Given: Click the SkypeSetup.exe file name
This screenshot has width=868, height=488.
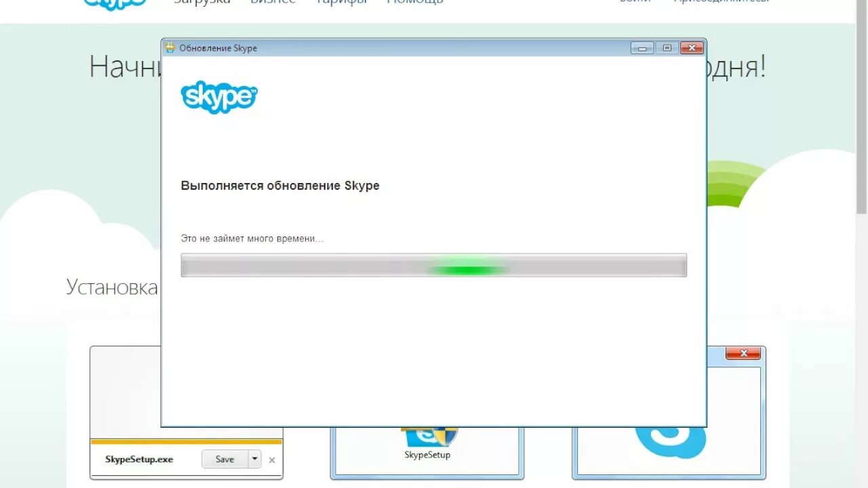Looking at the screenshot, I should [139, 459].
